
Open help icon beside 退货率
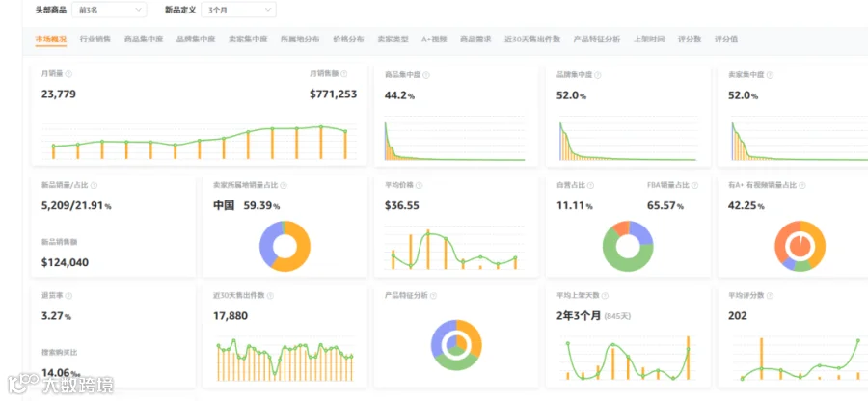68,297
